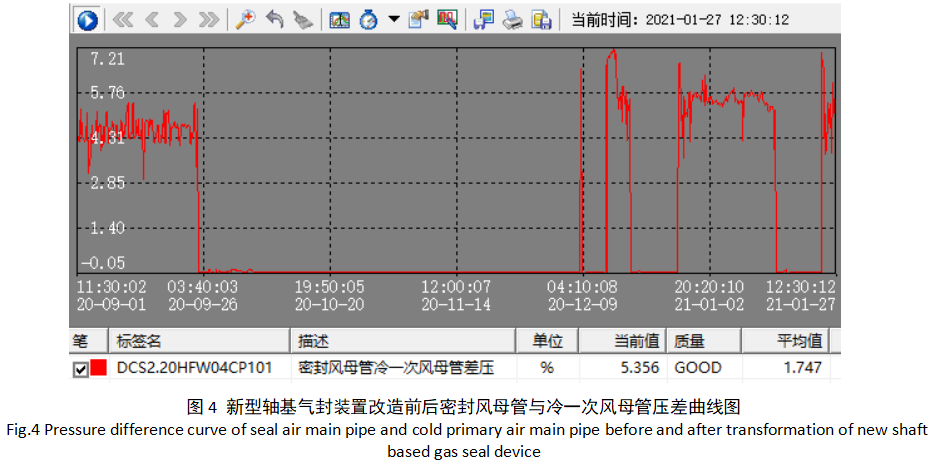Image resolution: width=936 pixels, height=464 pixels.
Task: Open the trend properties icon
Action: point(418,19)
